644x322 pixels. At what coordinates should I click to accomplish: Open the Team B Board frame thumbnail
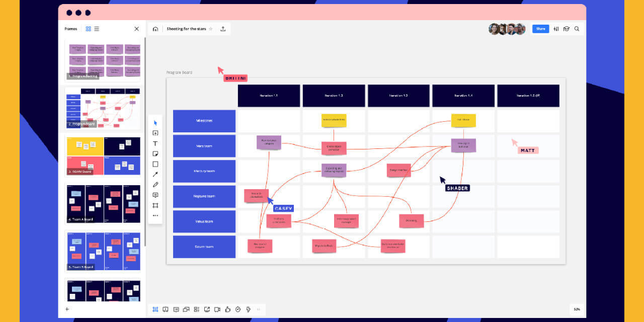click(103, 251)
